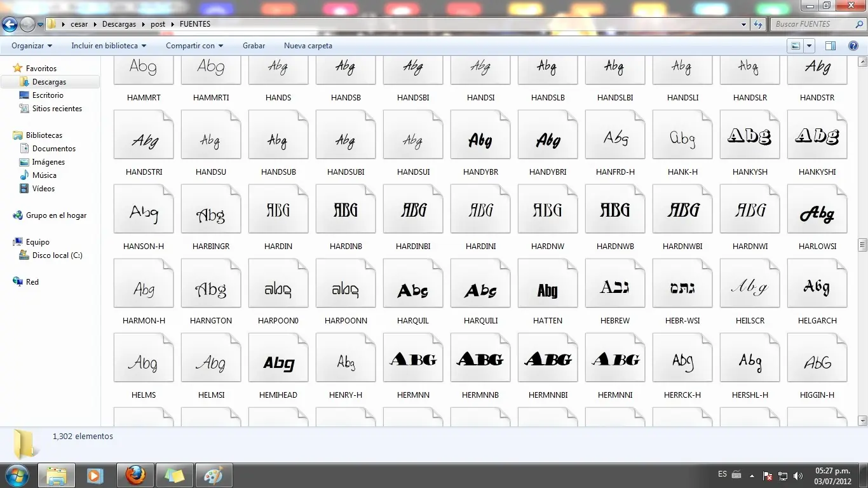Screen dimensions: 868x488
Task: Open the Música library
Action: tap(44, 175)
